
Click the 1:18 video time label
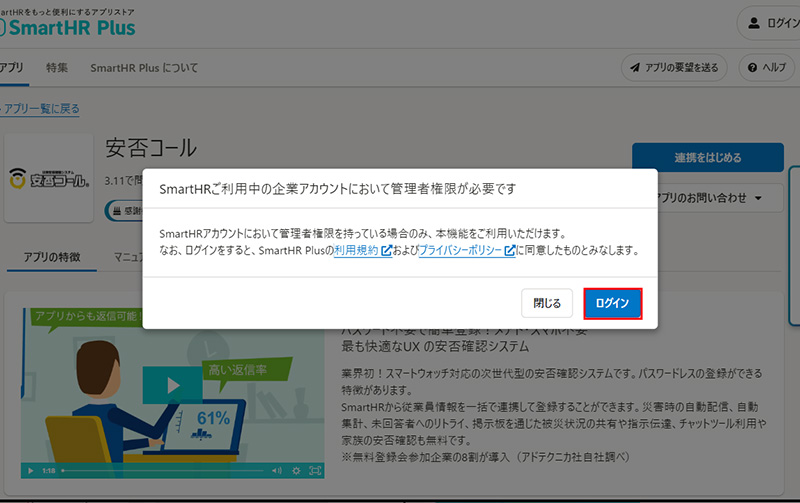click(x=48, y=471)
